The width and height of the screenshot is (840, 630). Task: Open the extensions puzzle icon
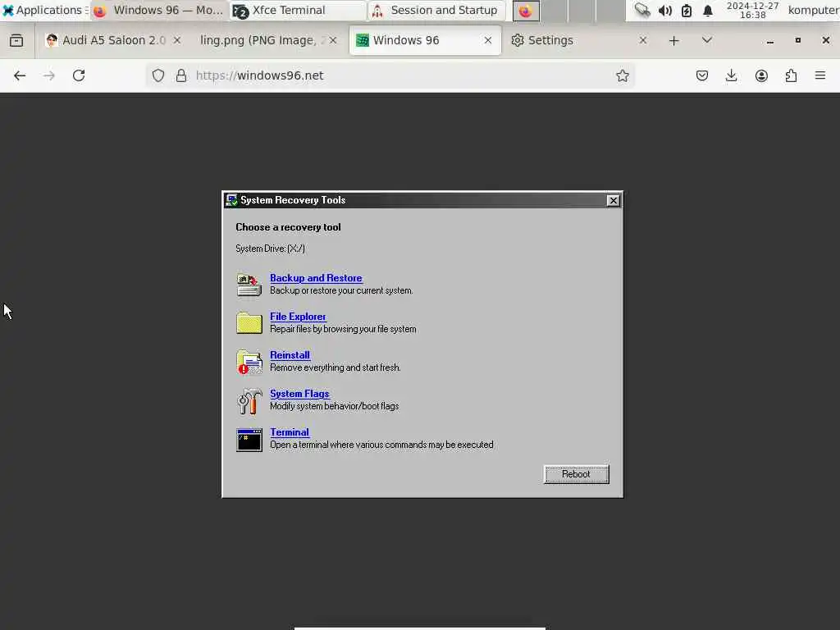(x=791, y=75)
